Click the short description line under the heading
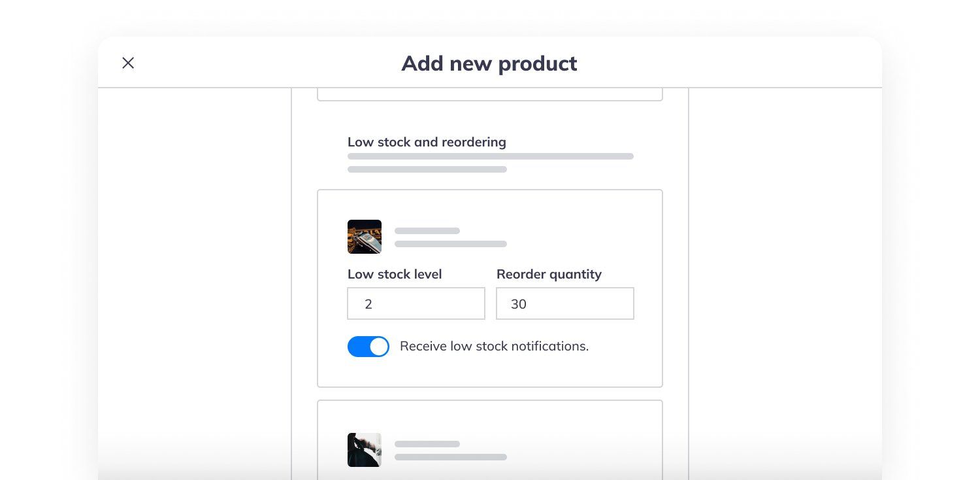980x480 pixels. pos(427,169)
